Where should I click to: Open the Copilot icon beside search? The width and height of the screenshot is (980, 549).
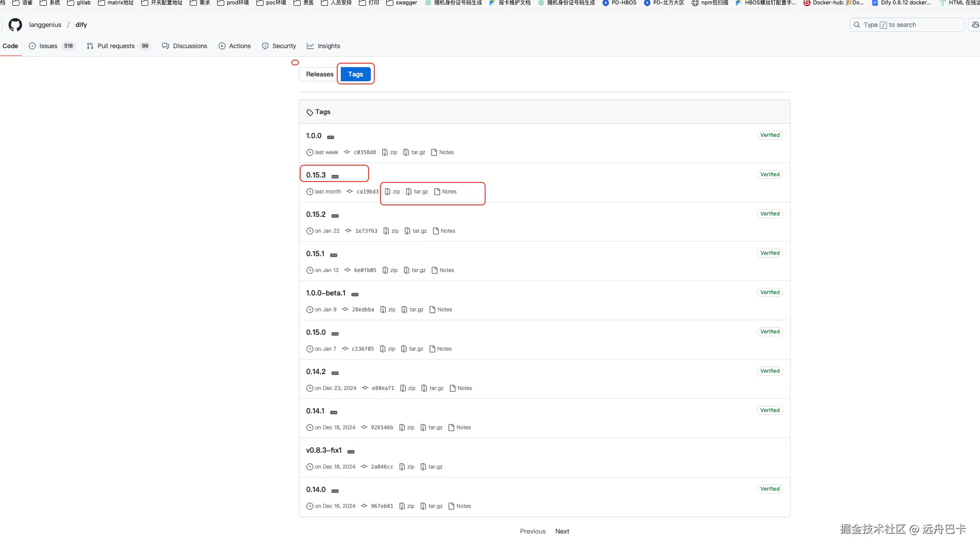pos(975,25)
